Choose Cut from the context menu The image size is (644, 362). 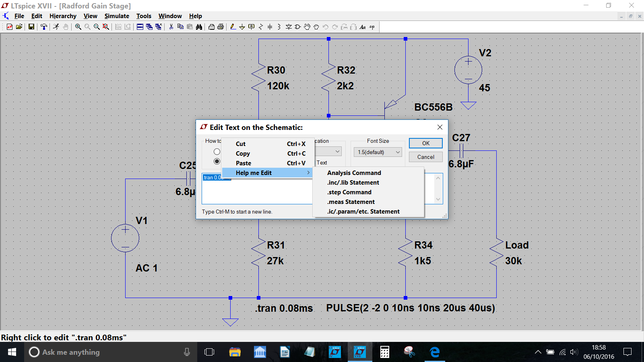268,144
